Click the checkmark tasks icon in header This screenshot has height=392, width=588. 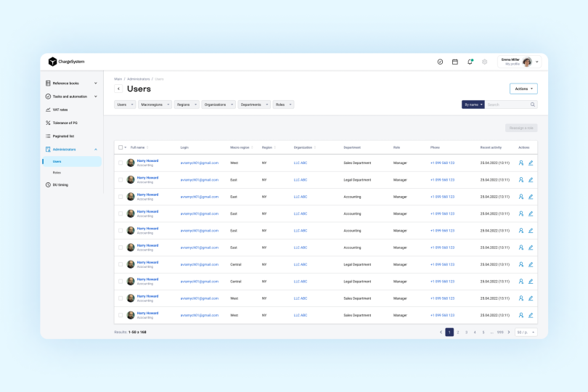click(x=440, y=62)
